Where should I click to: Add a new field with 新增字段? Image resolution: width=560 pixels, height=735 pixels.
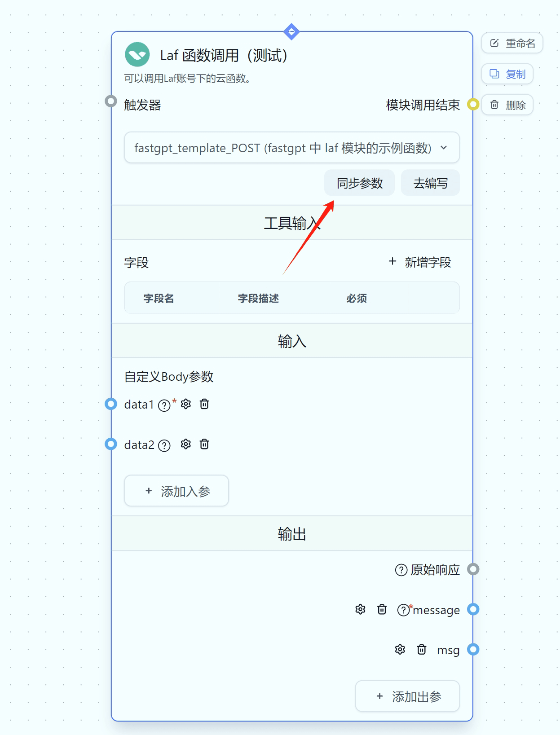click(420, 262)
